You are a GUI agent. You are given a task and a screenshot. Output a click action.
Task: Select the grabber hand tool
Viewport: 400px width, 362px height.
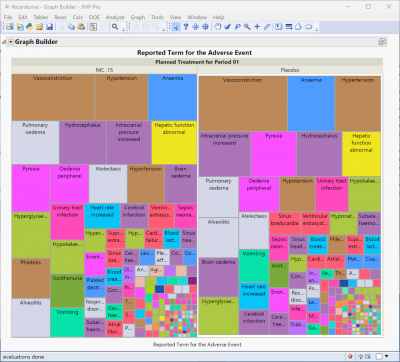[x=217, y=27]
